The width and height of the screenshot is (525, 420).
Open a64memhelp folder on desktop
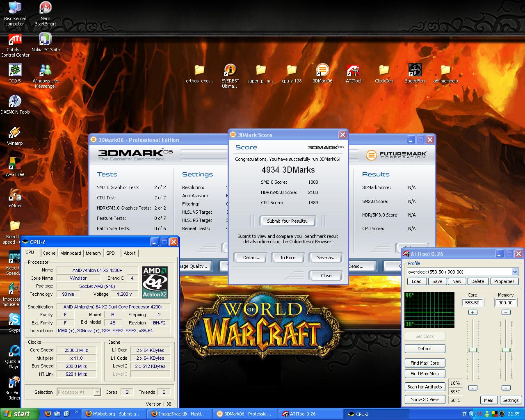pos(445,74)
